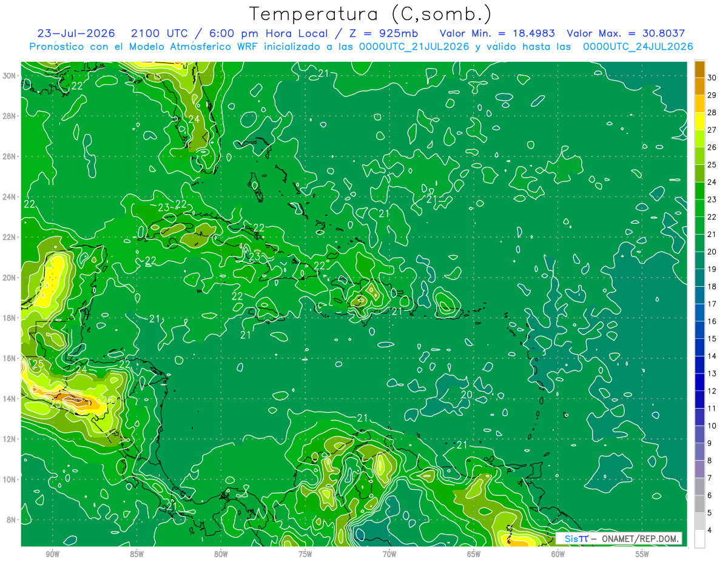Viewport: 728px width, 562px height.
Task: Click initialization time '0000UTC_21JUL2026'
Action: pyautogui.click(x=414, y=46)
